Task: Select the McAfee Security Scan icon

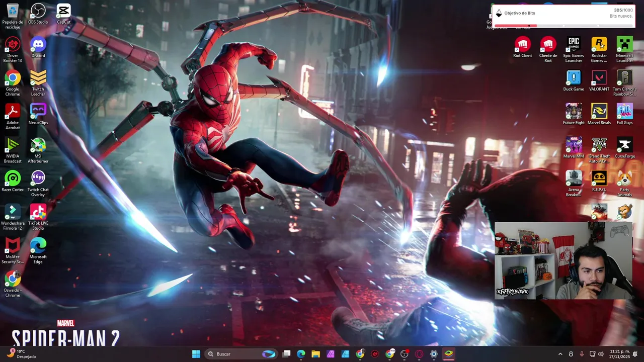Action: tap(13, 251)
